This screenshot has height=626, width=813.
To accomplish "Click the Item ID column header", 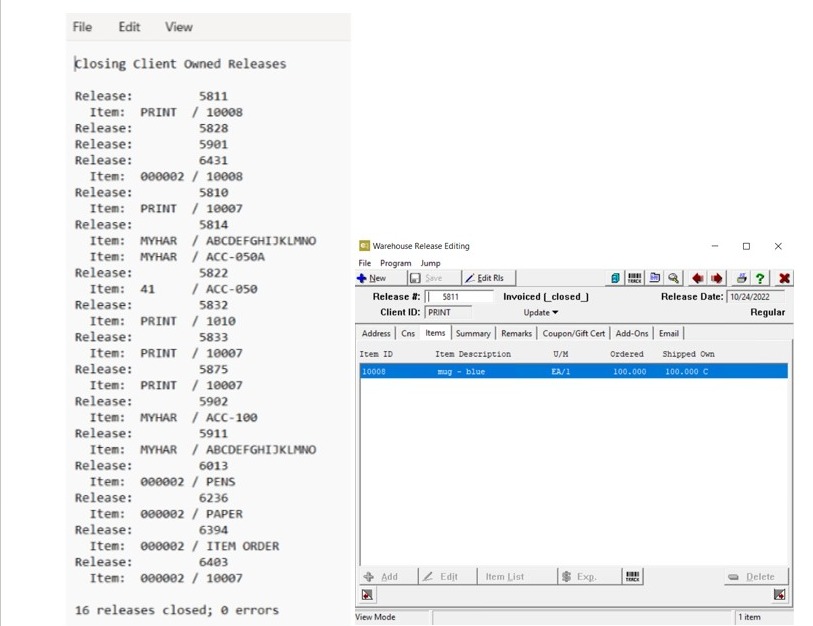I will (x=376, y=354).
